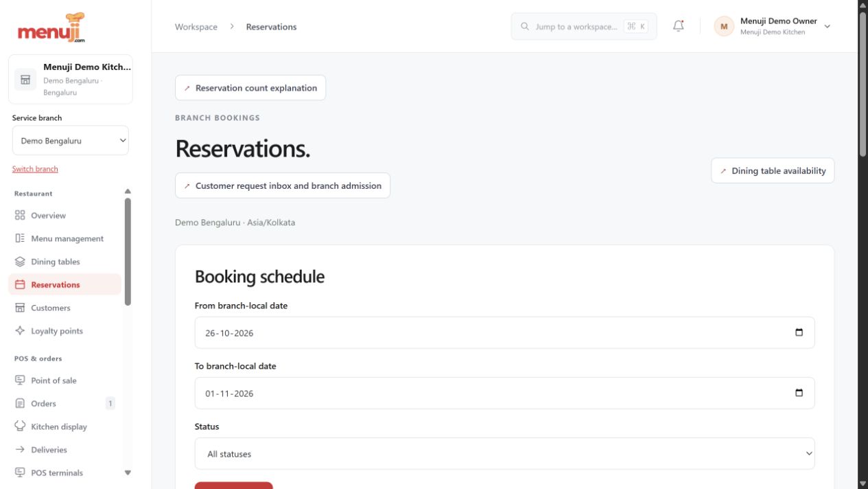Click the POS terminals icon

pos(20,473)
